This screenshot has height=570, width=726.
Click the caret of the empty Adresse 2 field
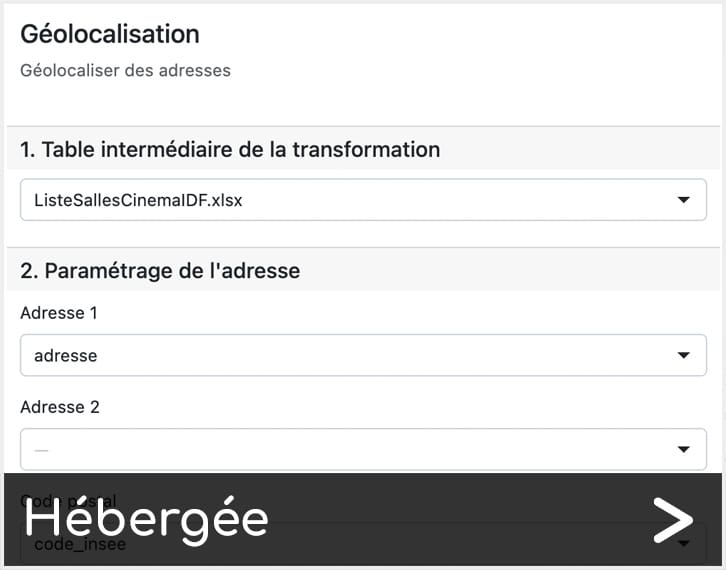point(684,449)
